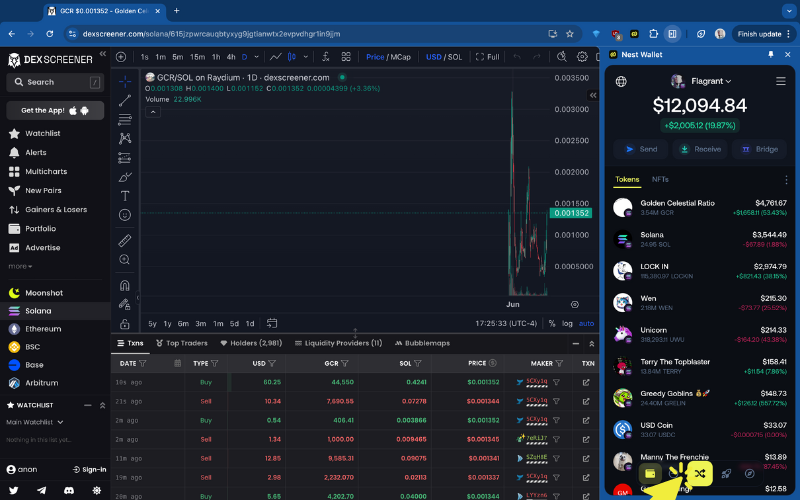Click the Get the App! button

(55, 110)
